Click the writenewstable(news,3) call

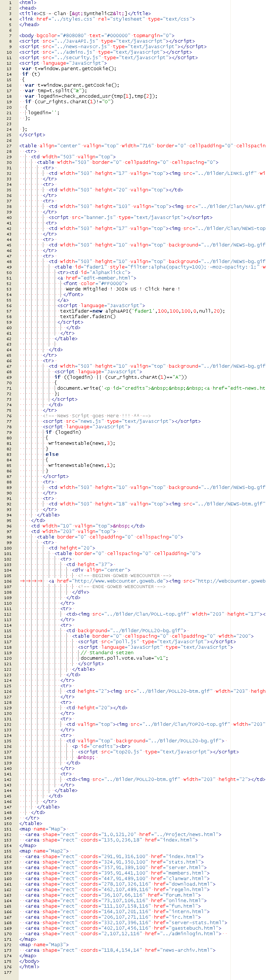[x=81, y=444]
